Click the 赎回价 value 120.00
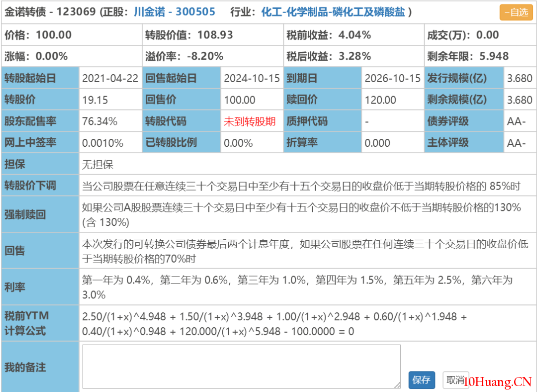The image size is (537, 392). click(380, 100)
